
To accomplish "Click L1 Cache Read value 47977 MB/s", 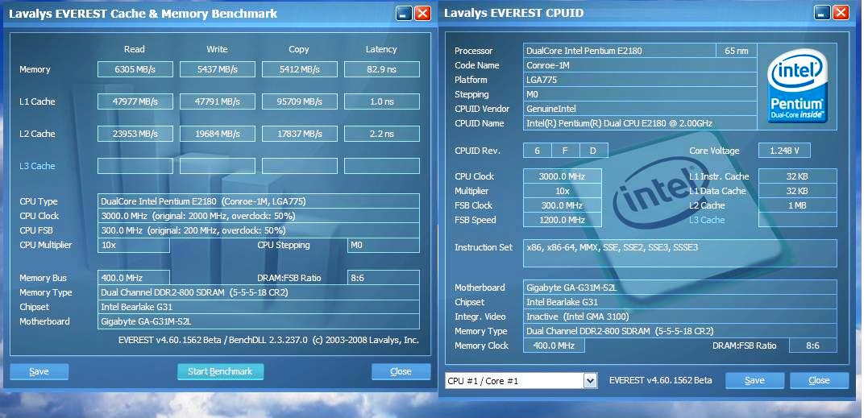I will [x=135, y=101].
